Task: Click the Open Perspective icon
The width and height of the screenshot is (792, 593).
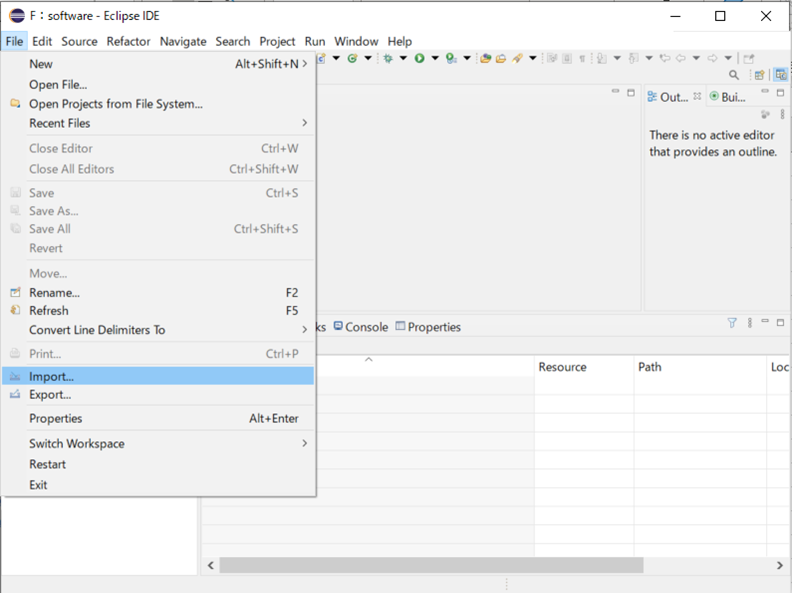Action: [x=759, y=75]
